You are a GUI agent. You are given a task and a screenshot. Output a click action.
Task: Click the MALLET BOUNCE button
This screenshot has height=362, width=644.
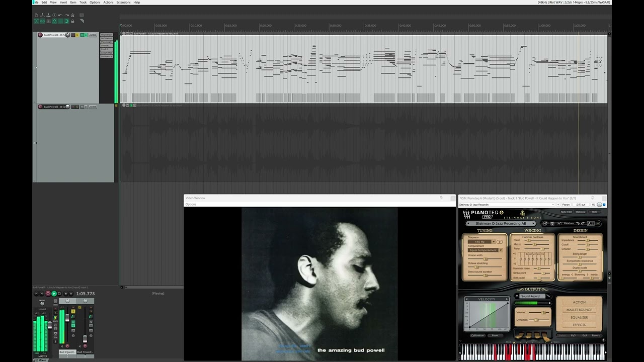pyautogui.click(x=579, y=310)
